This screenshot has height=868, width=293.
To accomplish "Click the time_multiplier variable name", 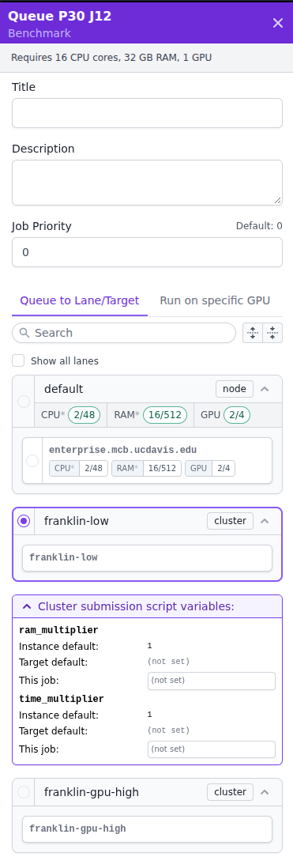I will pos(62,699).
